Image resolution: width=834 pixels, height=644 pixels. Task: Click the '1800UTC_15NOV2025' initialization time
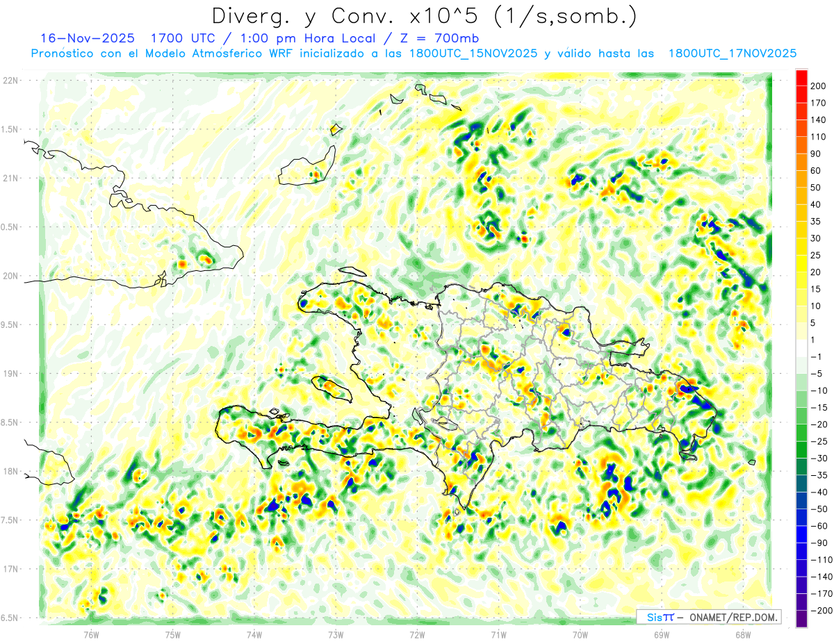(473, 53)
